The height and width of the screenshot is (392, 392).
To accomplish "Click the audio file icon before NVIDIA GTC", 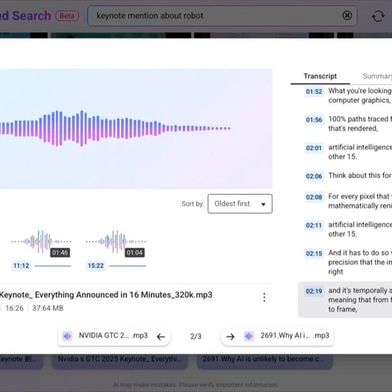I will tap(67, 336).
